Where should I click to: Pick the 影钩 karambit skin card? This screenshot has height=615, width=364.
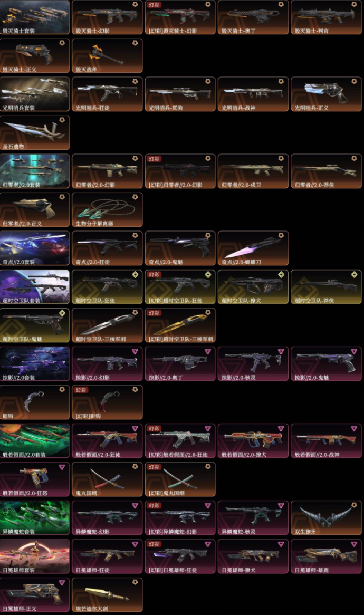point(34,402)
